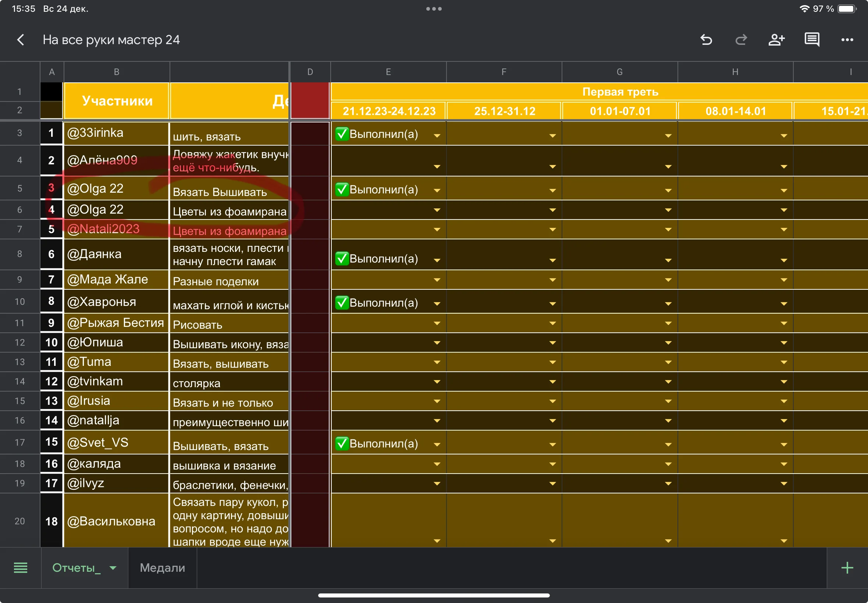Select the column G header
This screenshot has height=603, width=868.
pos(619,72)
